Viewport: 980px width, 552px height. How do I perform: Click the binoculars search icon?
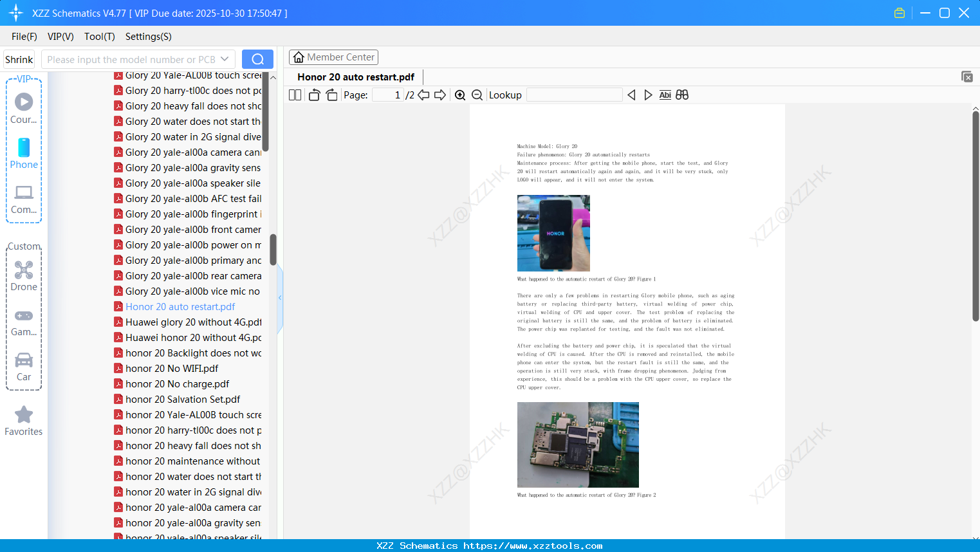(x=682, y=95)
